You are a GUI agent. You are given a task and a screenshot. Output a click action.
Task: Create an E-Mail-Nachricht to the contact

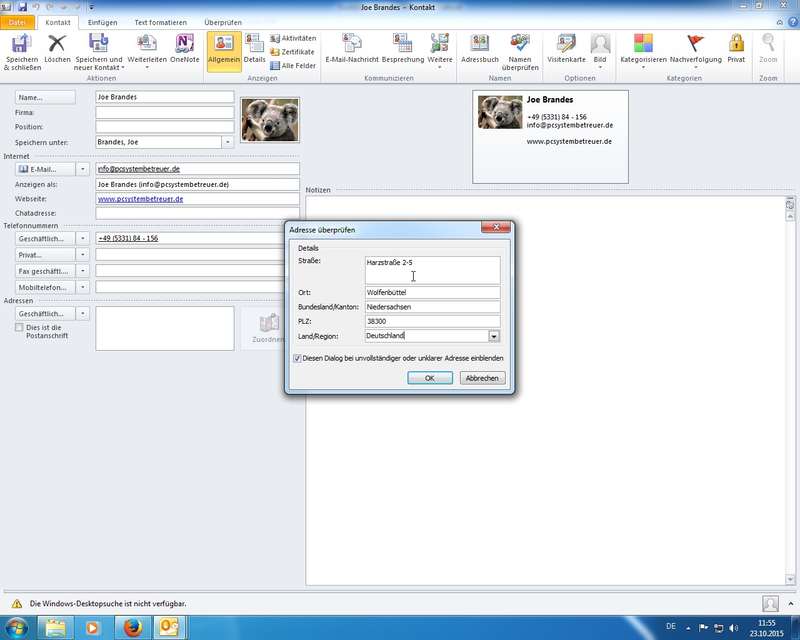(x=352, y=44)
